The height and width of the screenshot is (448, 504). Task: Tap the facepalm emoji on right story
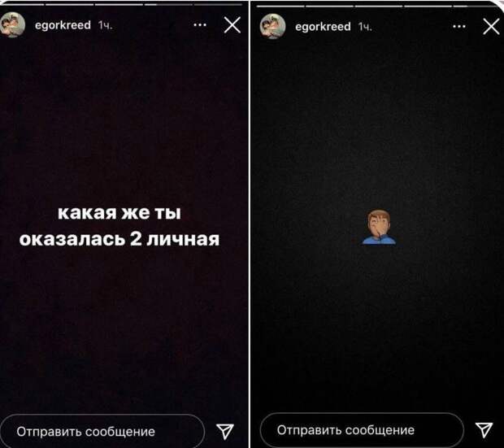(x=379, y=227)
